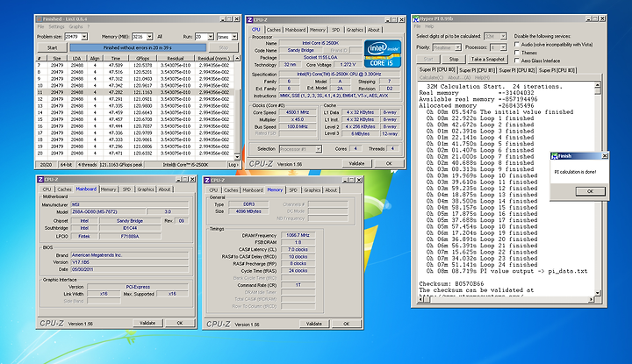The width and height of the screenshot is (632, 364).
Task: Click the Core Voltage value 1.272 V
Action: (x=348, y=64)
